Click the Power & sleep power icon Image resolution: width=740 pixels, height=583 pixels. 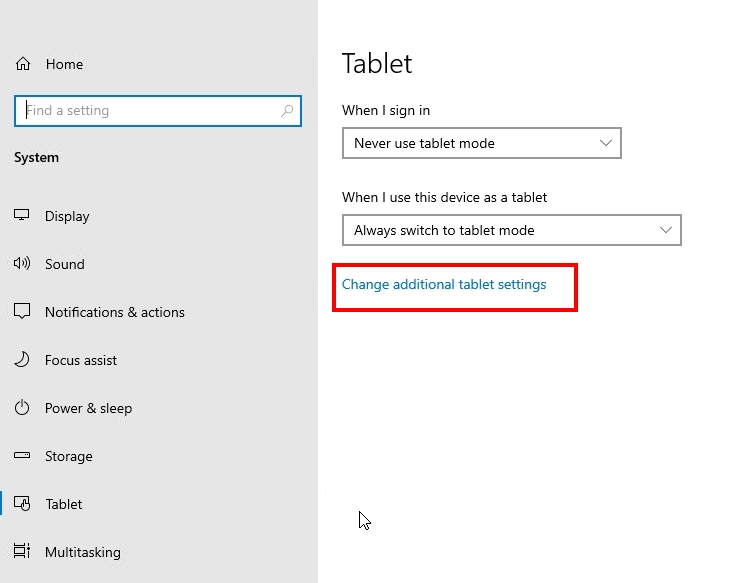[x=22, y=407]
